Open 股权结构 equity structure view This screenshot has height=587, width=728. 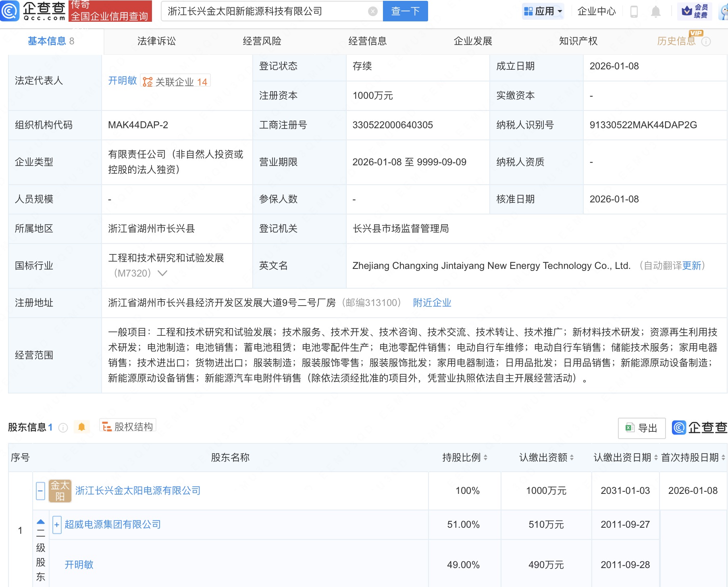[x=128, y=427]
